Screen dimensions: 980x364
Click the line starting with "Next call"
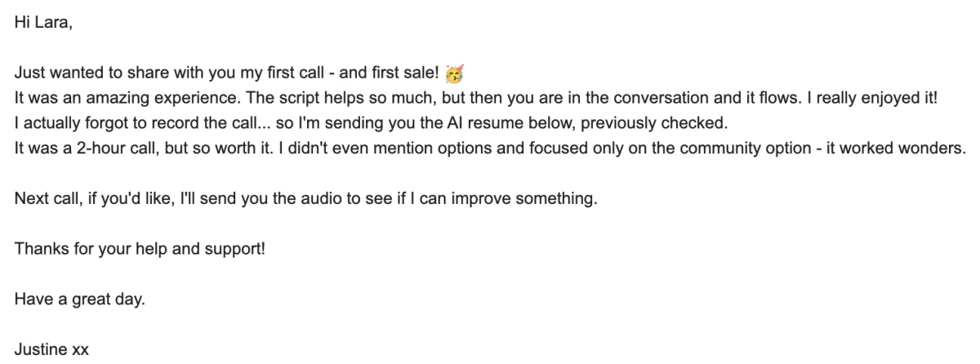(305, 198)
